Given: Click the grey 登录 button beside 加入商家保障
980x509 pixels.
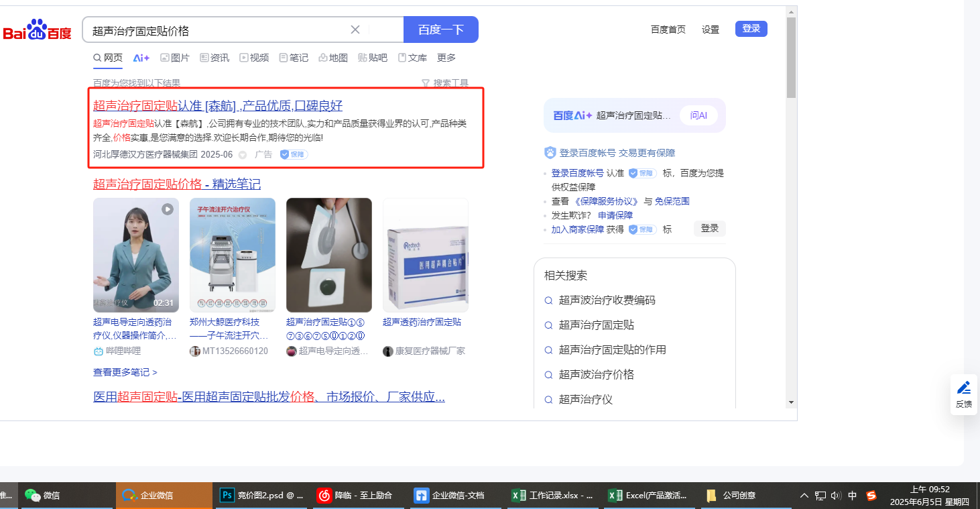Looking at the screenshot, I should tap(710, 229).
